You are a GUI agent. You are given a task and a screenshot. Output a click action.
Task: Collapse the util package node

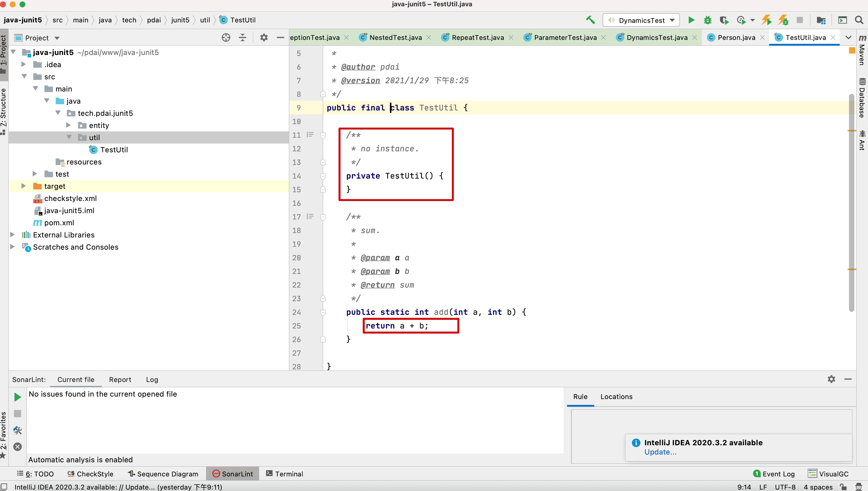click(69, 137)
